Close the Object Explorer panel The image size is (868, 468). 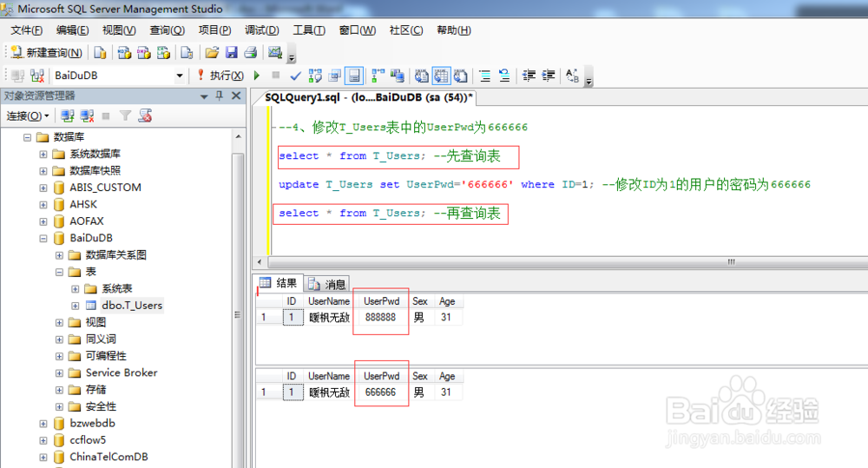click(236, 96)
